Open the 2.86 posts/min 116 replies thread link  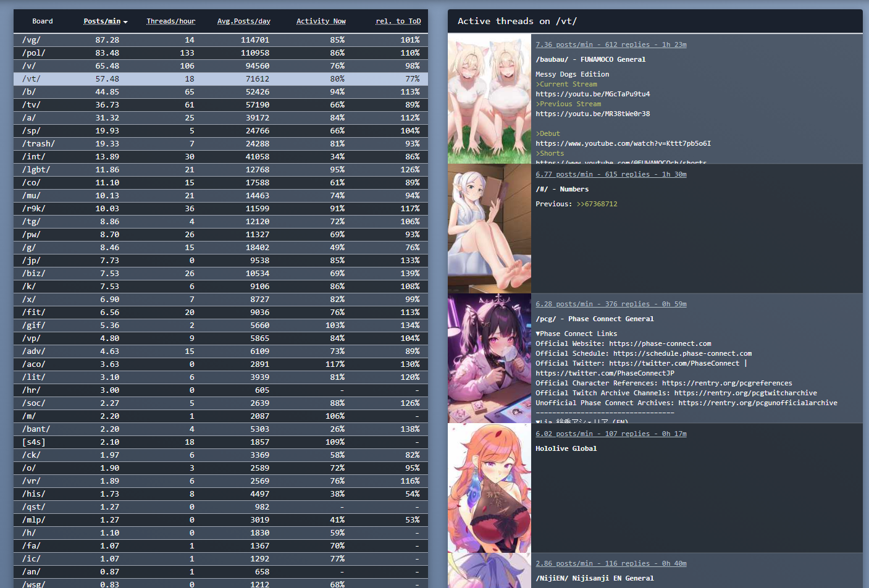coord(611,563)
